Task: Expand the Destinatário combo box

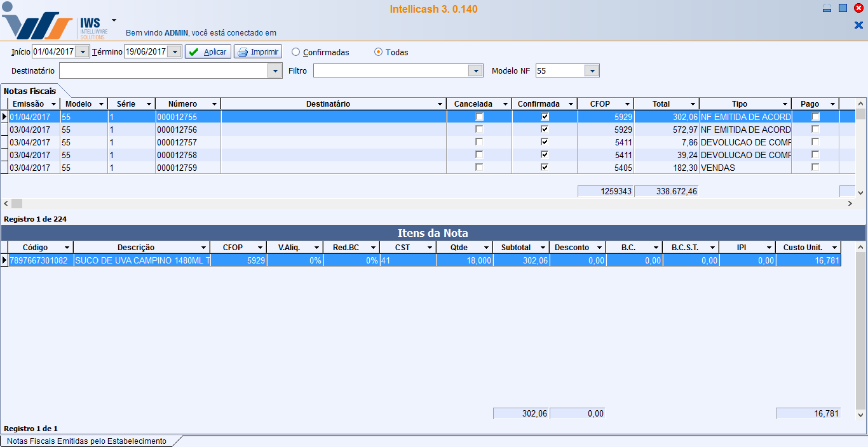Action: (x=275, y=70)
